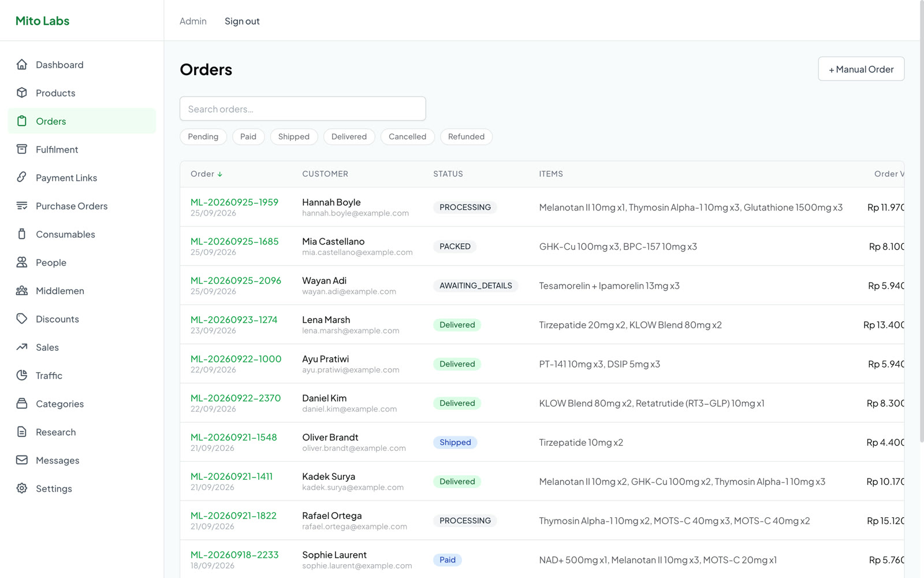Open order ML-20260922-2370

[236, 398]
